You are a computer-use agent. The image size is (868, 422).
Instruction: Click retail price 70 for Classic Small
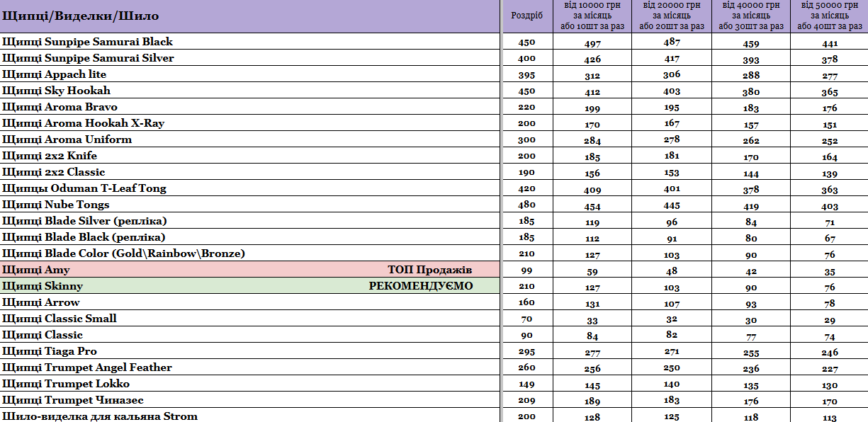pyautogui.click(x=526, y=319)
